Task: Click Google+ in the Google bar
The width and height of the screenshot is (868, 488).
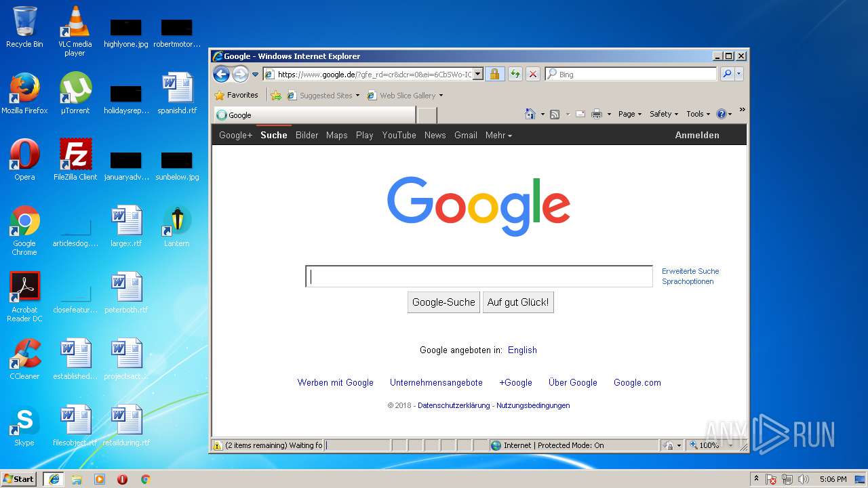Action: [235, 135]
